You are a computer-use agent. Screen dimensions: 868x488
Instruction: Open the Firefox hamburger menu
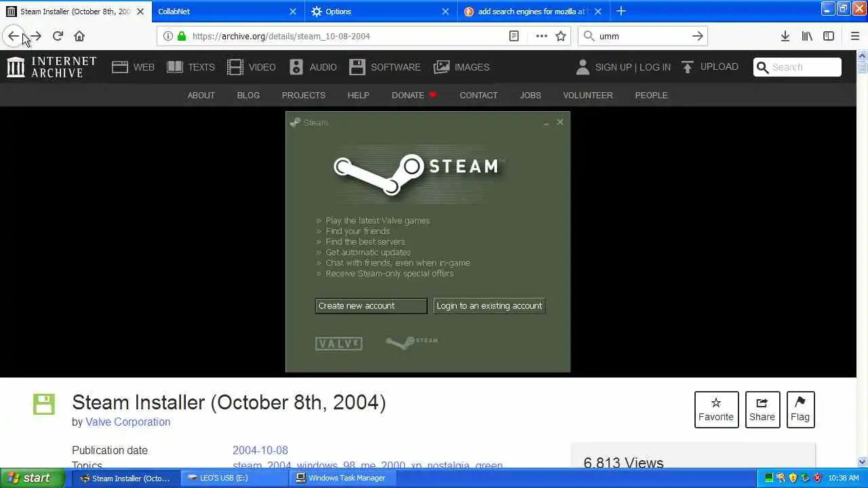coord(854,36)
